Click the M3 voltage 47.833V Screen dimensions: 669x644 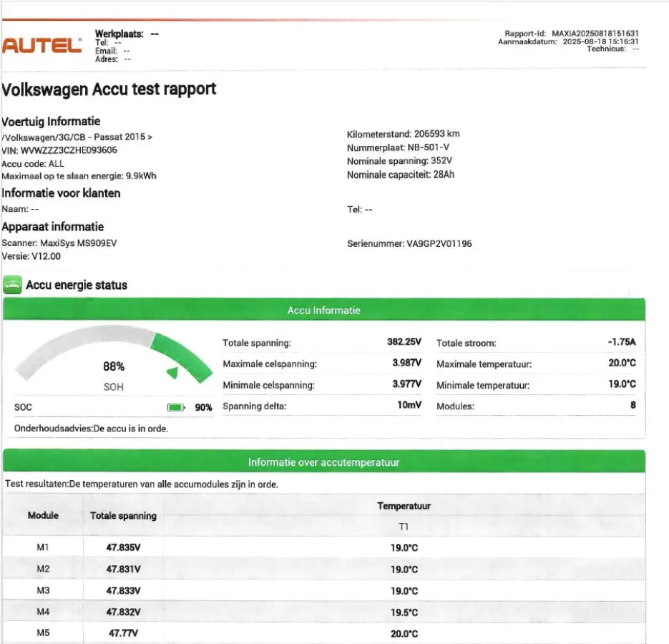point(123,590)
